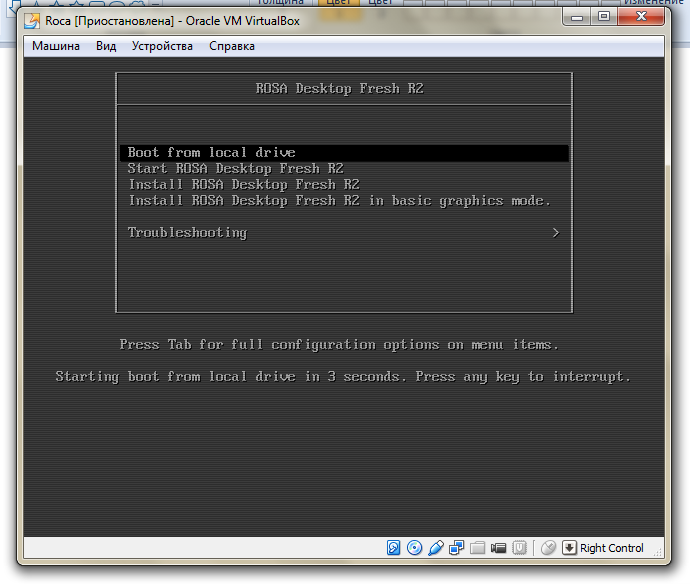Expand the Troubleshooting arrow chevron
The height and width of the screenshot is (584, 690).
556,232
